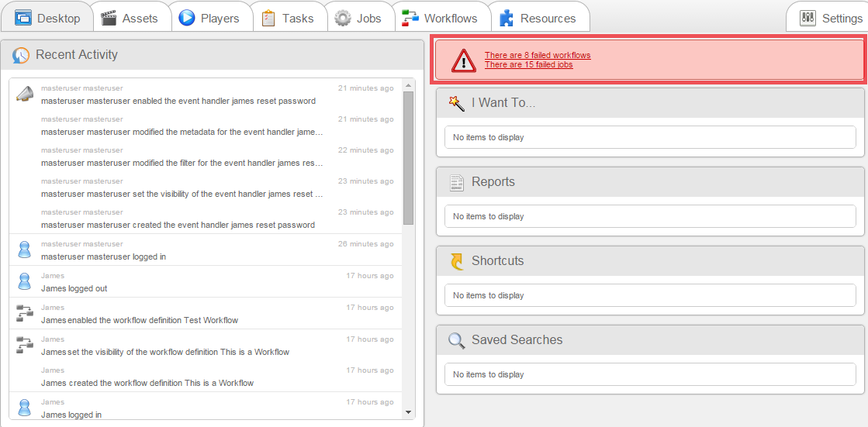
Task: Open the Resources tab
Action: tap(538, 18)
